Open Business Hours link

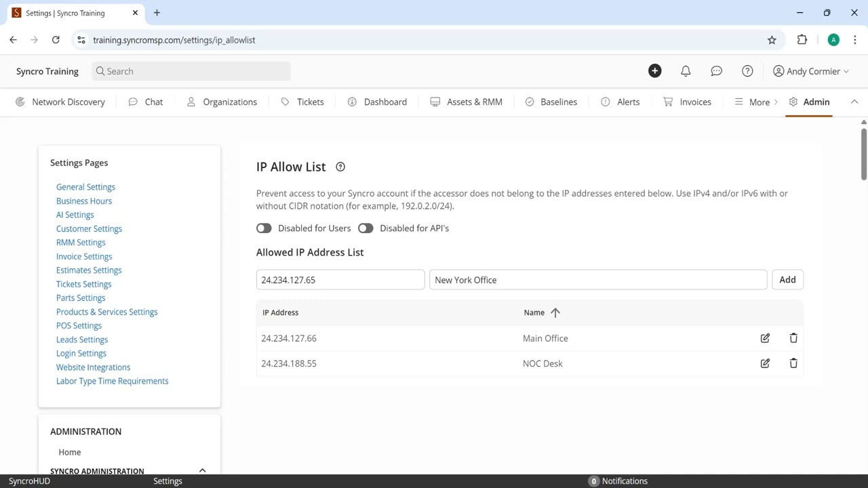(84, 201)
